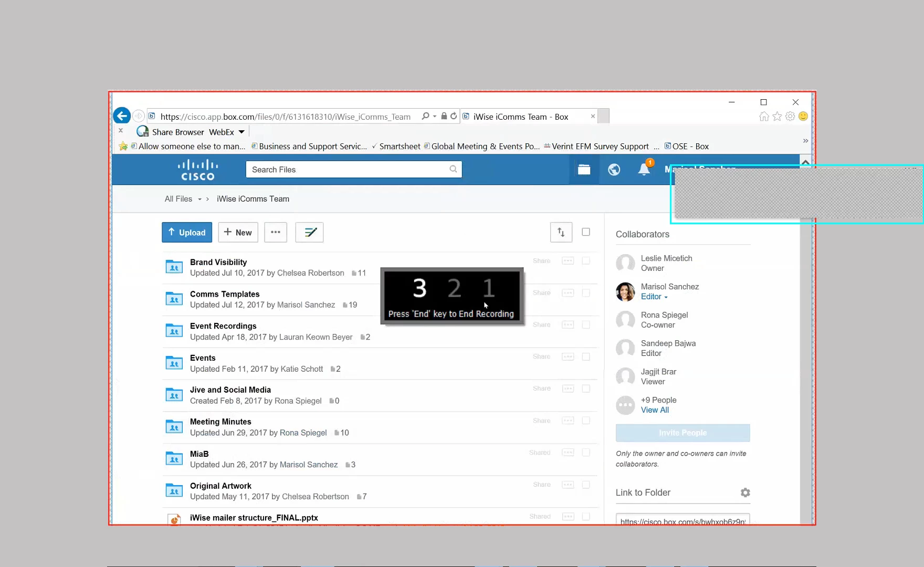
Task: Check the MiaB row checkbox
Action: click(586, 453)
